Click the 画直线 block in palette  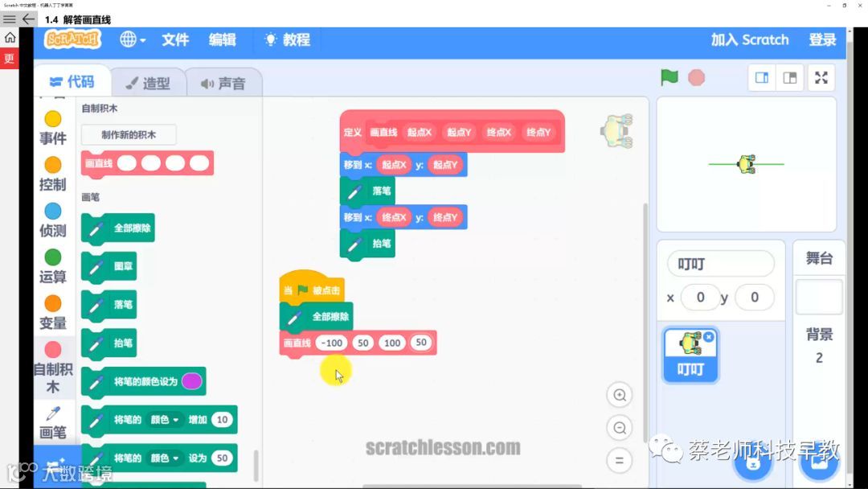147,164
